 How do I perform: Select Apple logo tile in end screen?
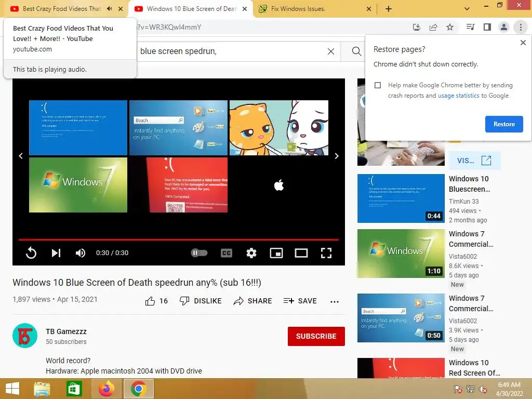pos(279,185)
